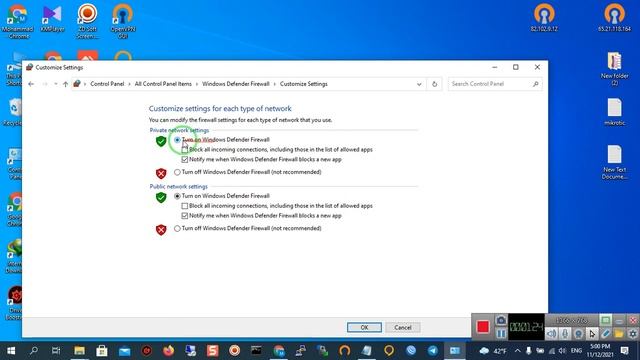Check Block all incoming connections for private network
This screenshot has width=640, height=360.
tap(185, 150)
